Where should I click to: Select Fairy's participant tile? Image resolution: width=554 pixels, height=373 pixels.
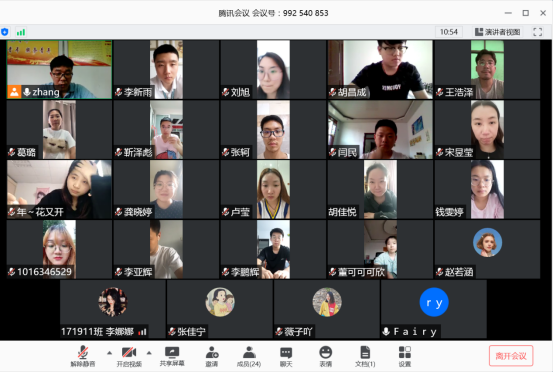coord(434,309)
